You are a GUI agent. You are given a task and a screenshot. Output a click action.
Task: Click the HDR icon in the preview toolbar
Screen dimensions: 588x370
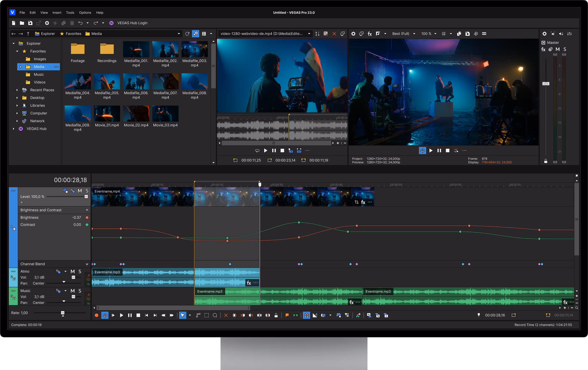coord(484,34)
